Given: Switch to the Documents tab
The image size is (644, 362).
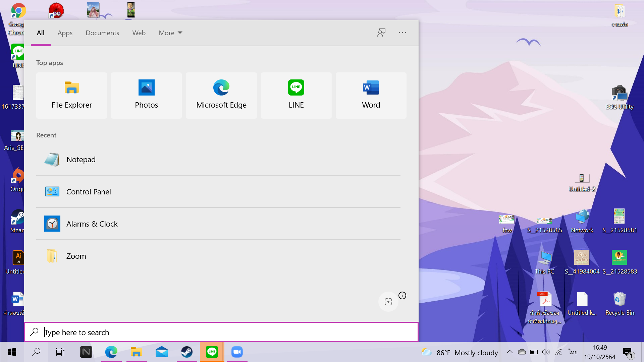Looking at the screenshot, I should [x=102, y=33].
